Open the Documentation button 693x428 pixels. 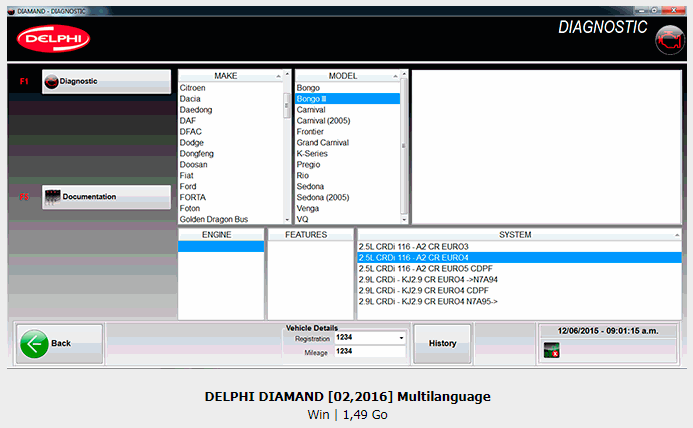[107, 197]
